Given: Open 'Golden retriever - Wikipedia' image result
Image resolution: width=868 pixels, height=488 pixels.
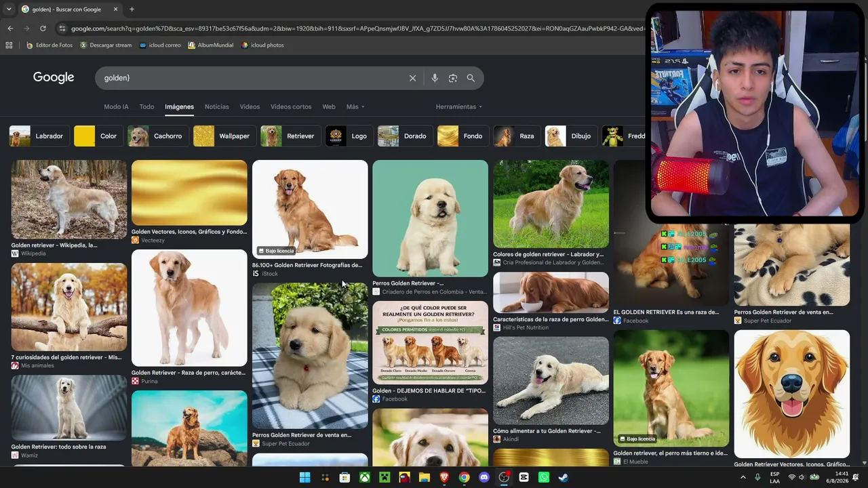Looking at the screenshot, I should [68, 199].
